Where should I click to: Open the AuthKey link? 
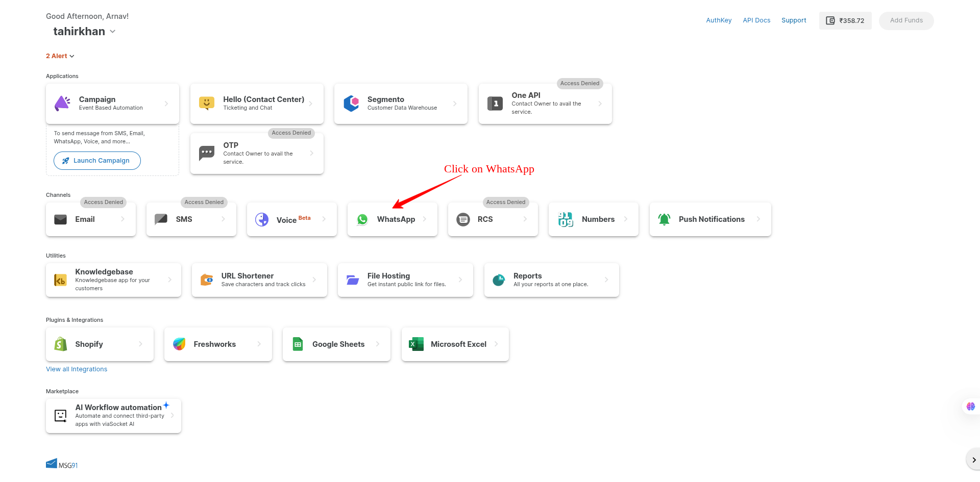coord(719,20)
